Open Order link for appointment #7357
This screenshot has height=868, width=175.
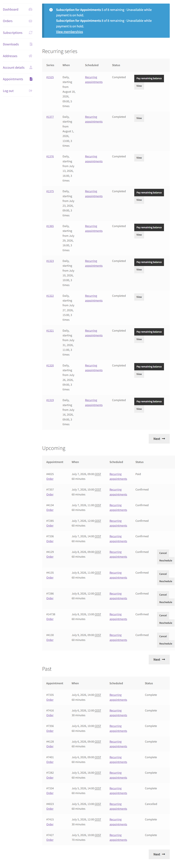(x=50, y=495)
